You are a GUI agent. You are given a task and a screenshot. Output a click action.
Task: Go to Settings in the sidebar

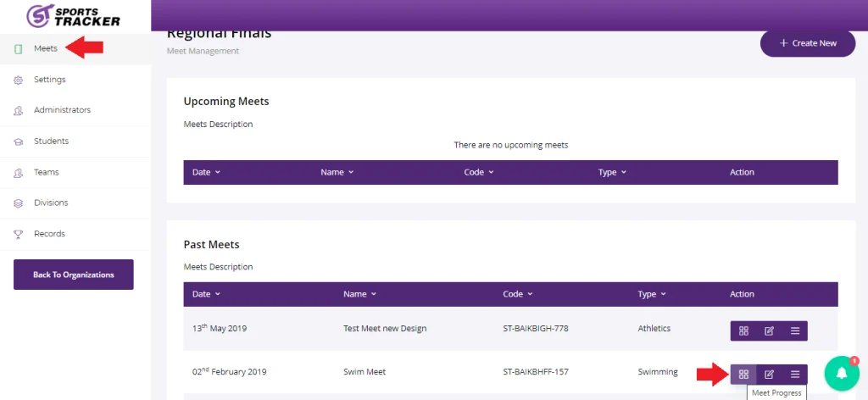[x=49, y=80]
